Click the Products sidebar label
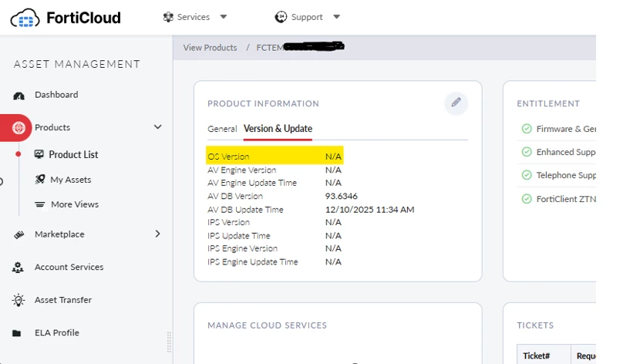The width and height of the screenshot is (640, 364). click(52, 127)
